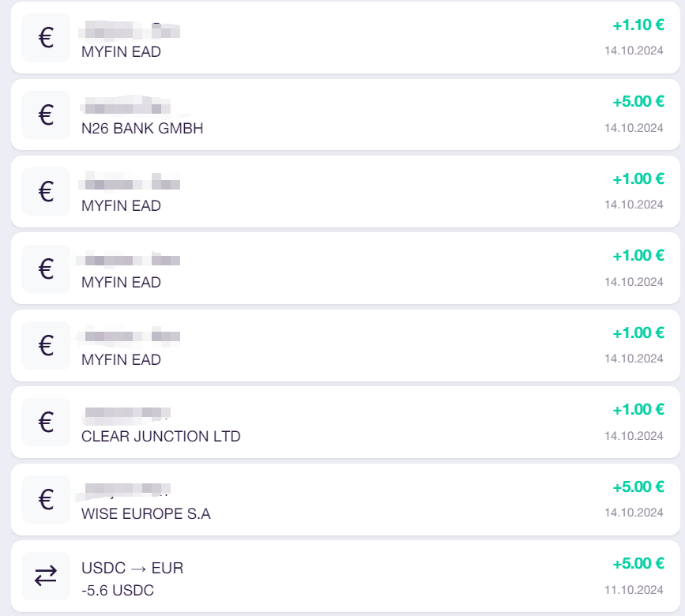Click the swap arrows icon for USDC → EUR
The width and height of the screenshot is (685, 616).
(x=47, y=576)
